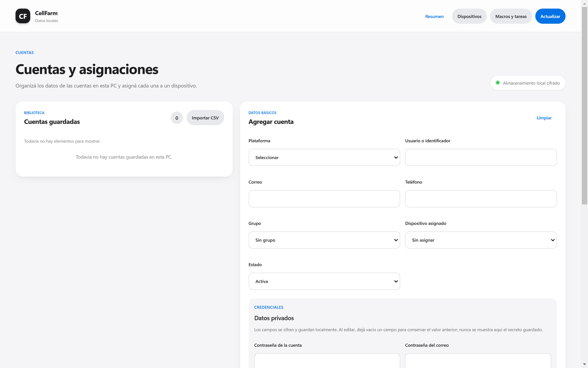This screenshot has height=368, width=588.
Task: Open the Dispositivo asignado dropdown
Action: point(481,240)
